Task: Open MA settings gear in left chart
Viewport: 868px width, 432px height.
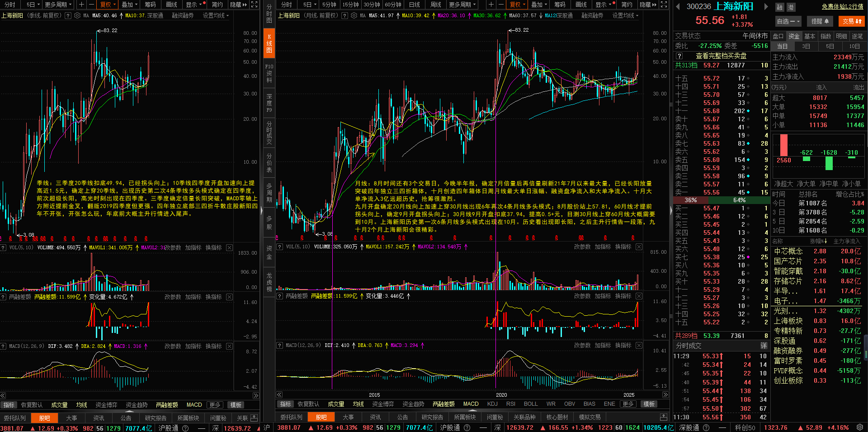Action: (x=77, y=15)
